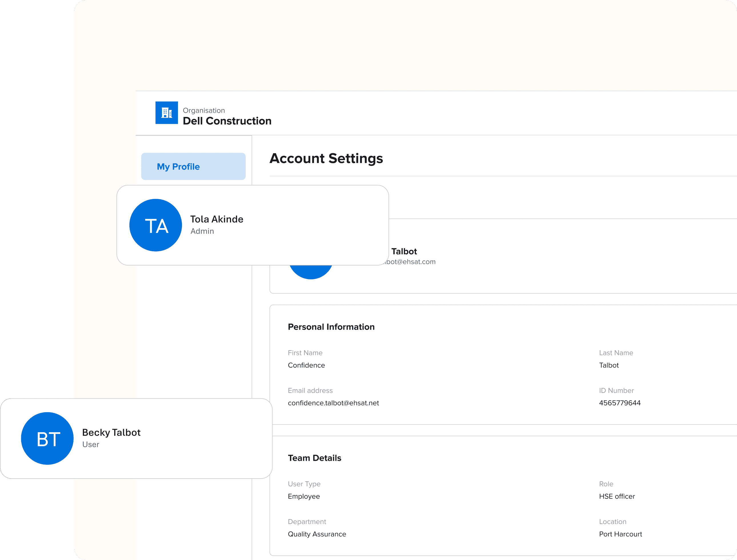Click the Last Name value Talbot
737x560 pixels.
(x=609, y=365)
